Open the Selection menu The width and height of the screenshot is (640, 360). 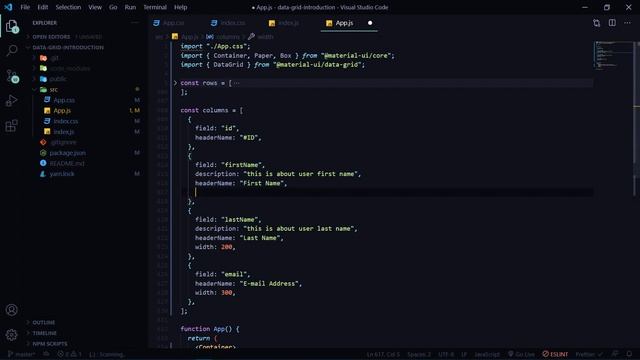pos(68,7)
